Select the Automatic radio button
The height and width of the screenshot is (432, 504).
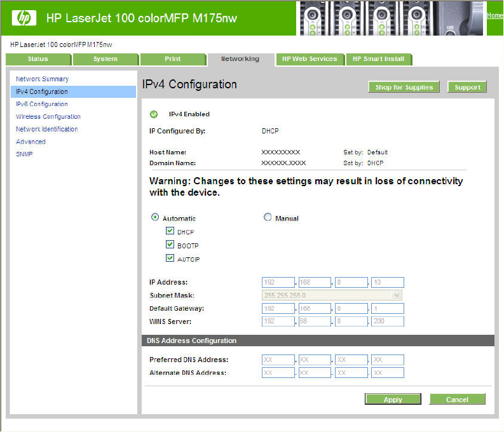click(x=155, y=217)
